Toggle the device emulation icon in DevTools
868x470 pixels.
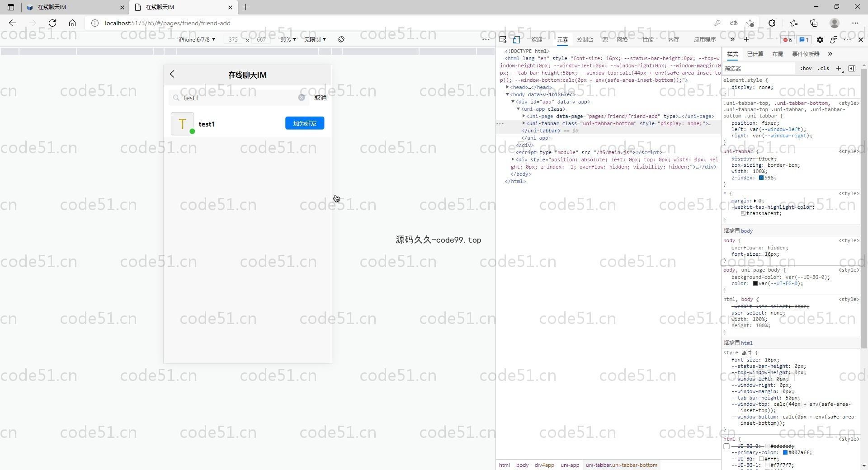tap(516, 40)
